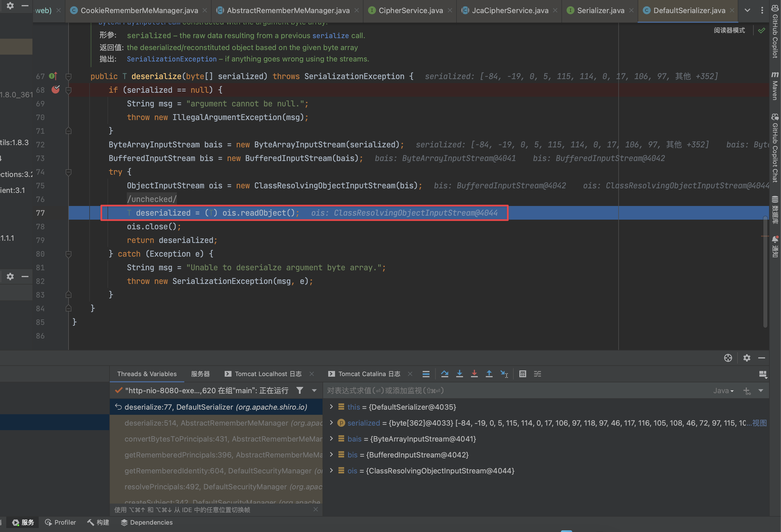Open GitHub Copilot side panel

tap(775, 32)
